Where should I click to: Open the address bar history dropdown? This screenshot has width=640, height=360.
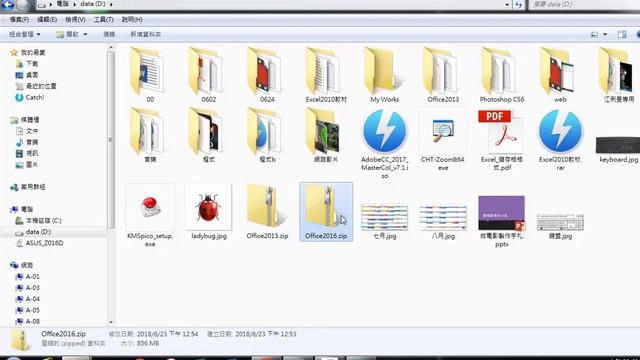tap(507, 4)
